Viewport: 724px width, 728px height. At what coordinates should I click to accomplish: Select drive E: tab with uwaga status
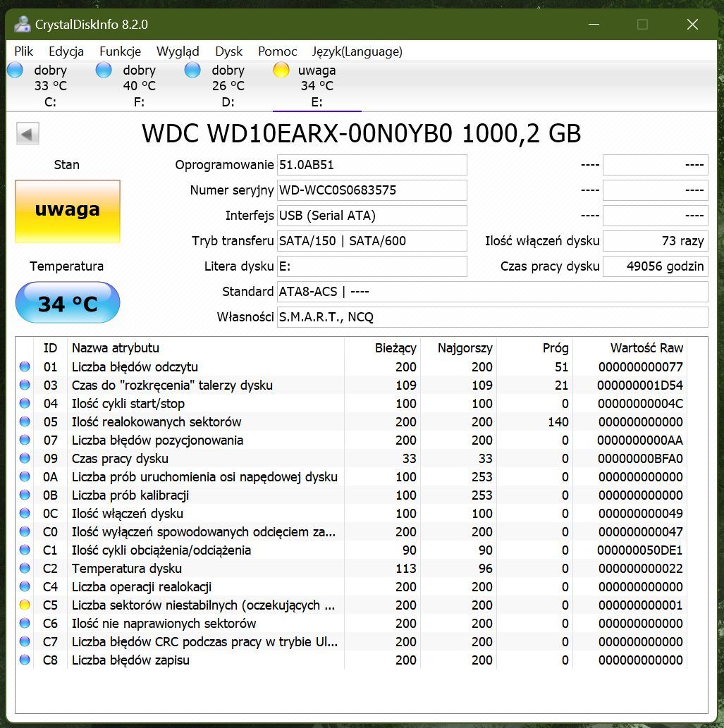pos(317,86)
